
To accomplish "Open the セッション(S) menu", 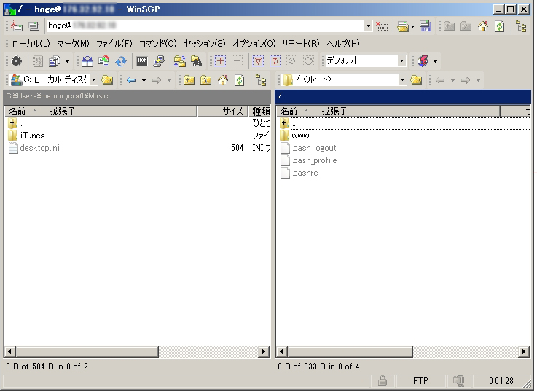I will 205,44.
